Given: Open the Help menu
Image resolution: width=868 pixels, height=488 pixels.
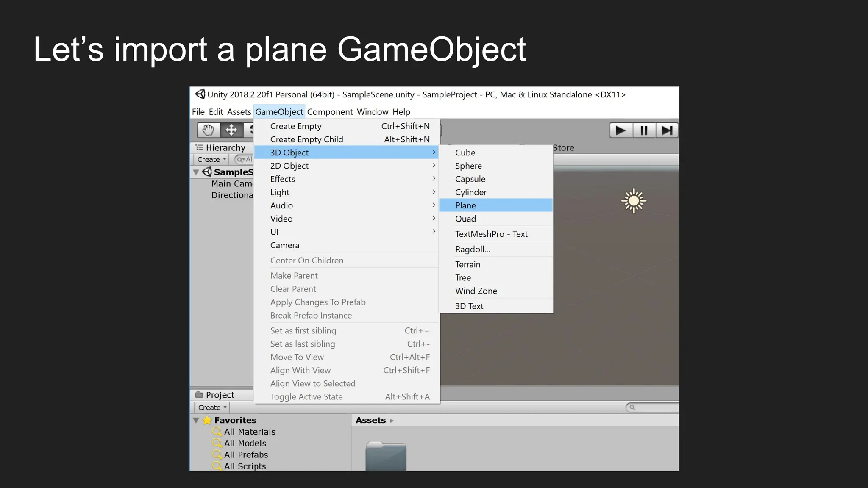Looking at the screenshot, I should click(401, 112).
